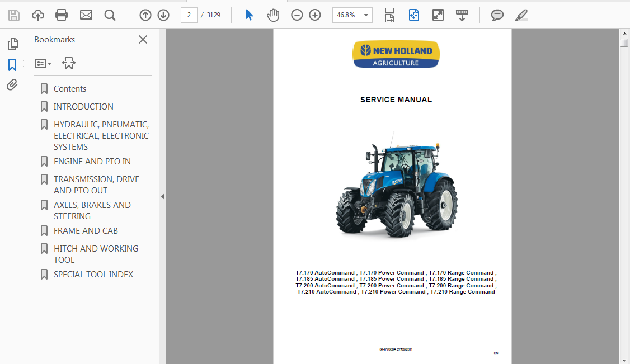This screenshot has height=364, width=630.
Task: Click the Bookmarks panel title
Action: click(x=55, y=39)
